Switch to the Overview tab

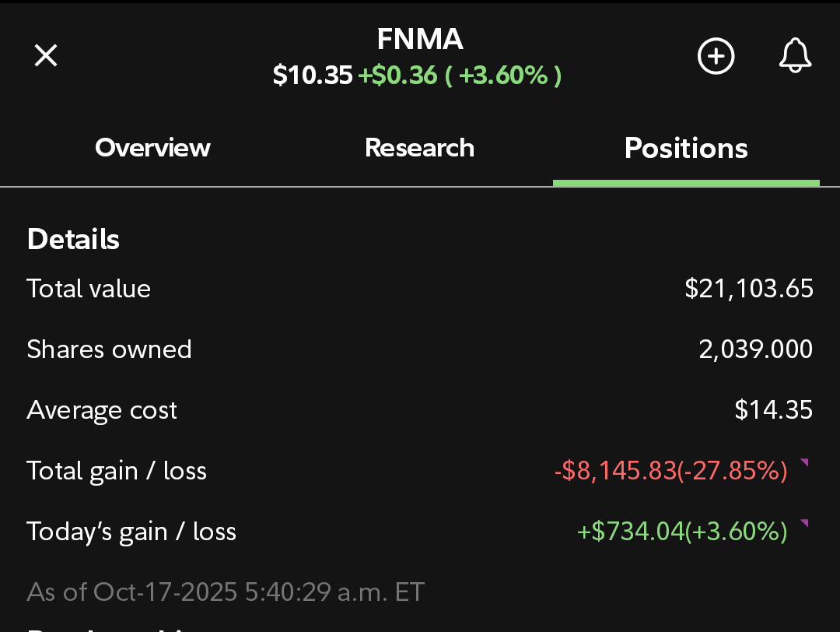pyautogui.click(x=152, y=148)
